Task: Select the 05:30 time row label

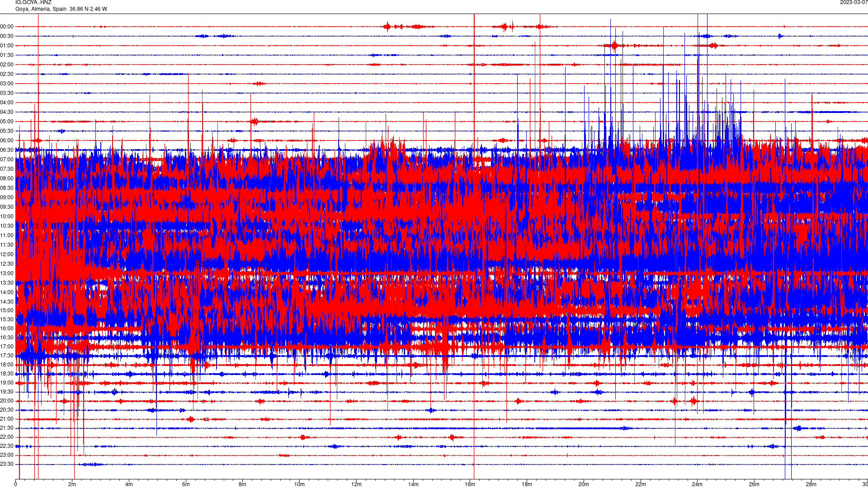Action: 7,131
